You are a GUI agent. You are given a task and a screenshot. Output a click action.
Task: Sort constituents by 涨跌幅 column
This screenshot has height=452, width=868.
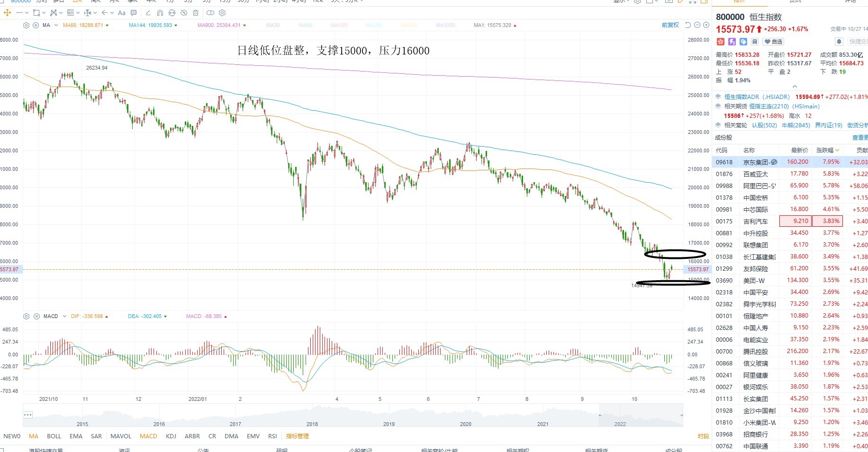pos(827,150)
